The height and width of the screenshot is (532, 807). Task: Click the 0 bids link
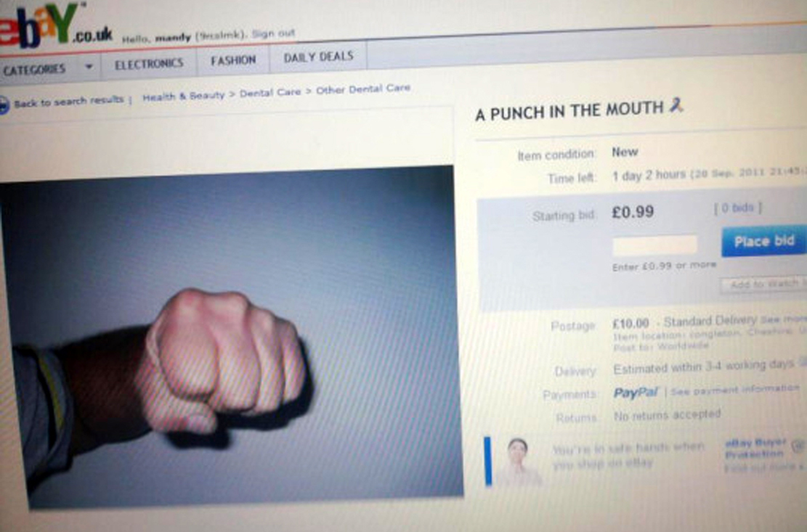coord(737,208)
